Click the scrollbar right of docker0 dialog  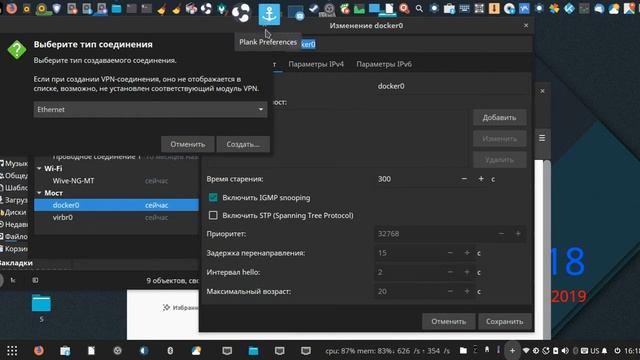click(547, 249)
